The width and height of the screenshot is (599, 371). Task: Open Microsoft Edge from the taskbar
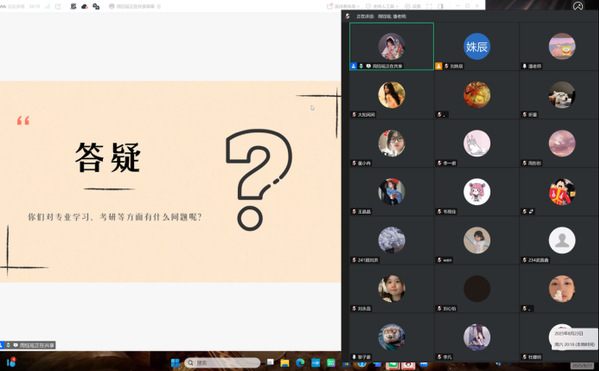[300, 363]
